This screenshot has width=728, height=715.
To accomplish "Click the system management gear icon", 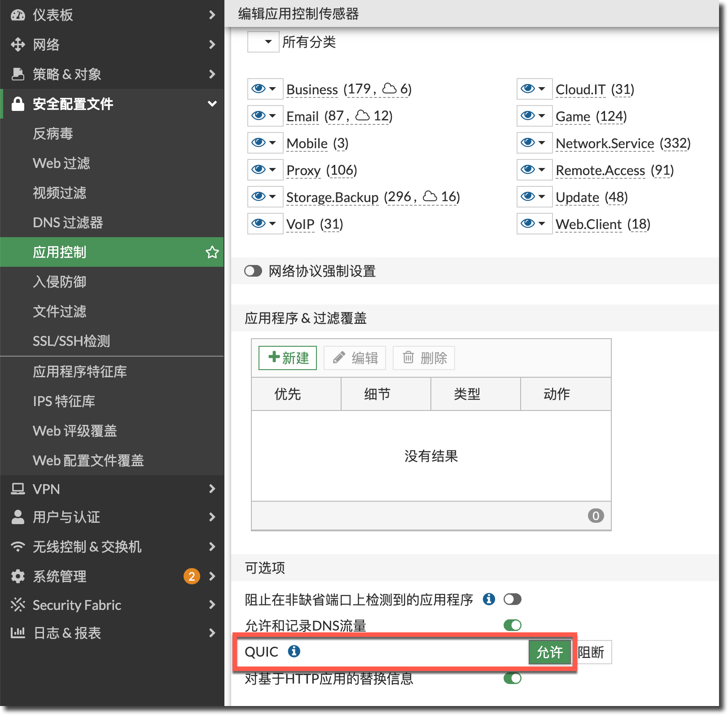I will pyautogui.click(x=18, y=576).
